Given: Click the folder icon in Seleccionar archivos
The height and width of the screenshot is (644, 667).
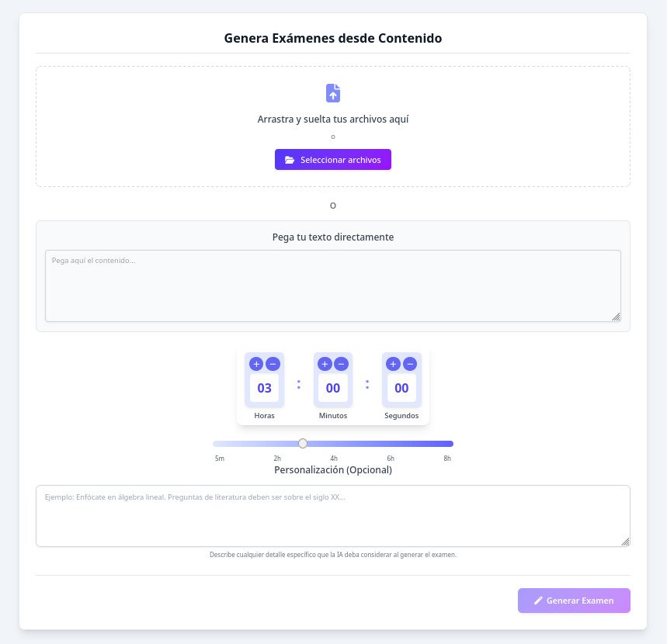Looking at the screenshot, I should (290, 160).
